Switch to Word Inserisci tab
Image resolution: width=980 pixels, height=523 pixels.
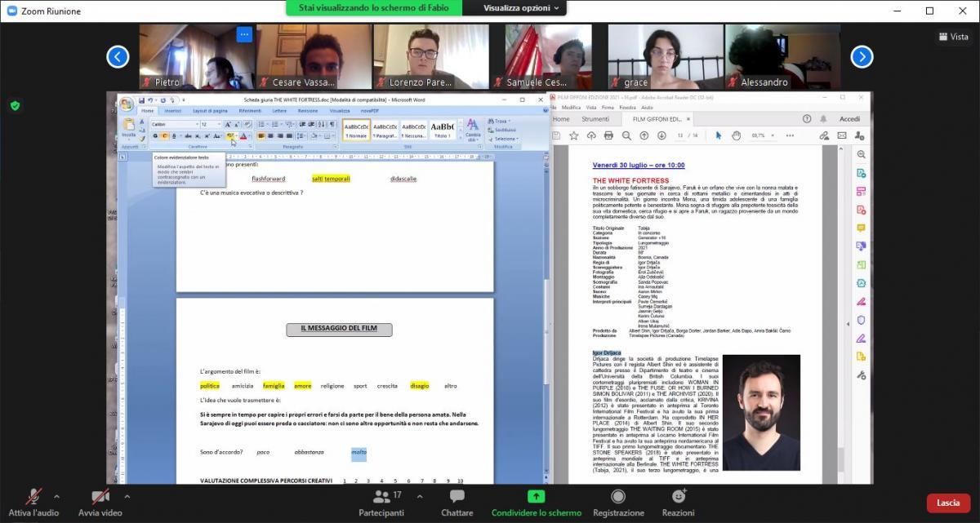(x=172, y=111)
